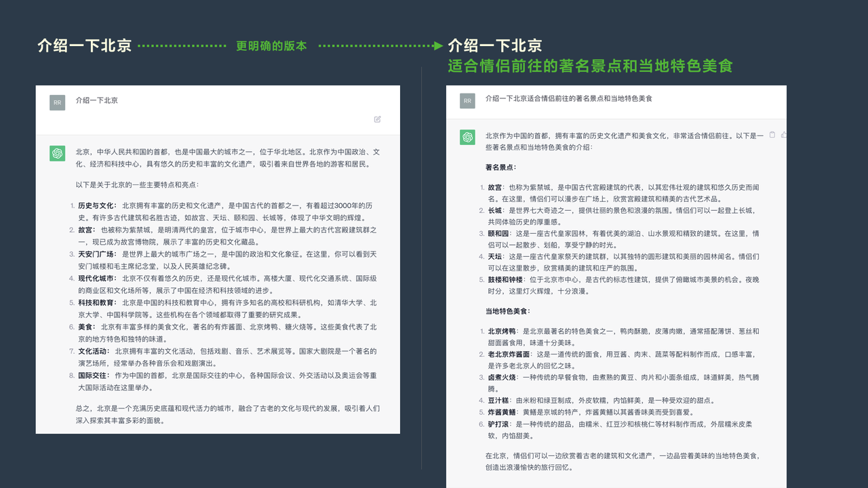Click the bold item 历史与文化
This screenshot has width=868, height=488.
(x=98, y=205)
